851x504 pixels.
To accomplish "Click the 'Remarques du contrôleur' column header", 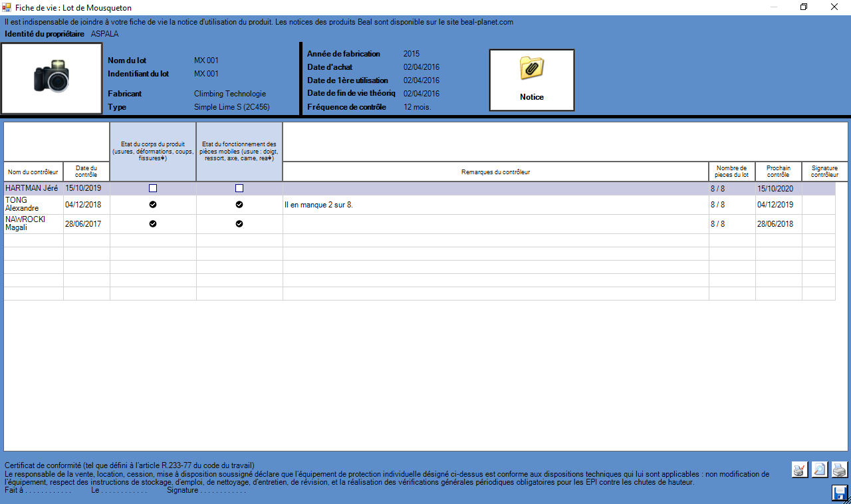I will pos(495,172).
